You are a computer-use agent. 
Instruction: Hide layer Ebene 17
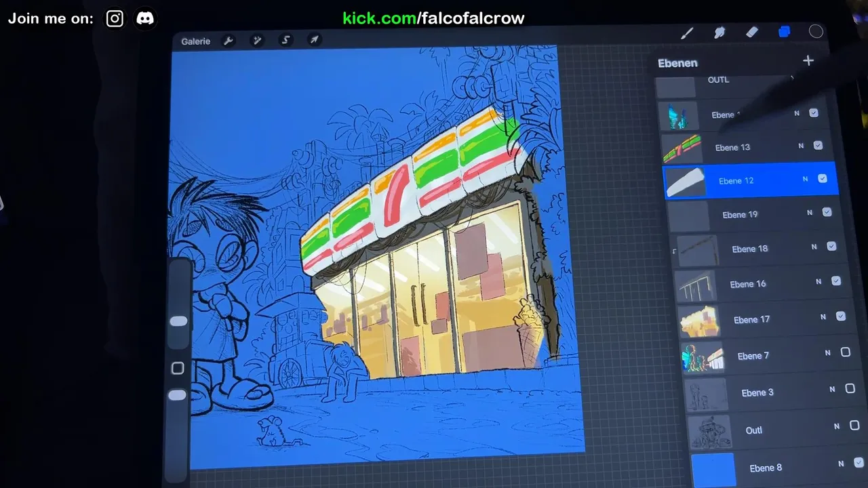point(841,316)
